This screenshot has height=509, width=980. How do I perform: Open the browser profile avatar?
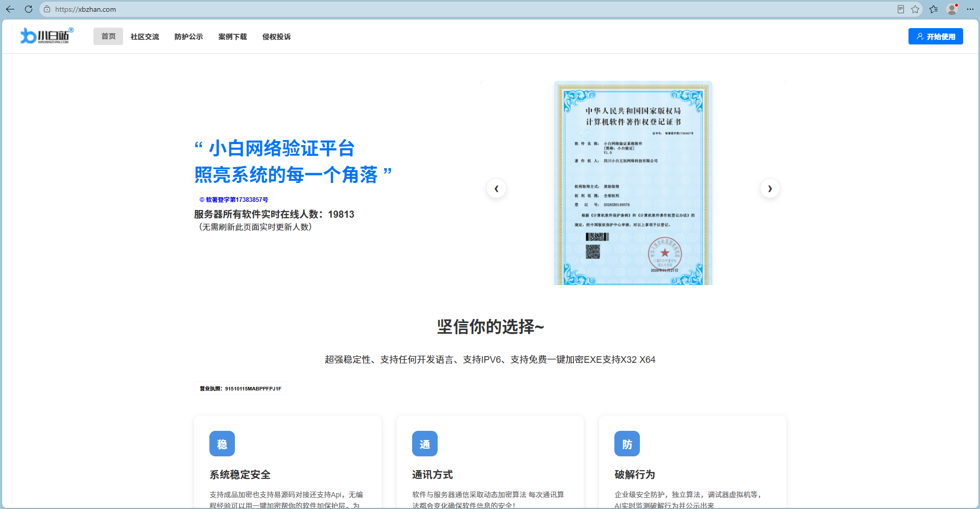pos(952,9)
